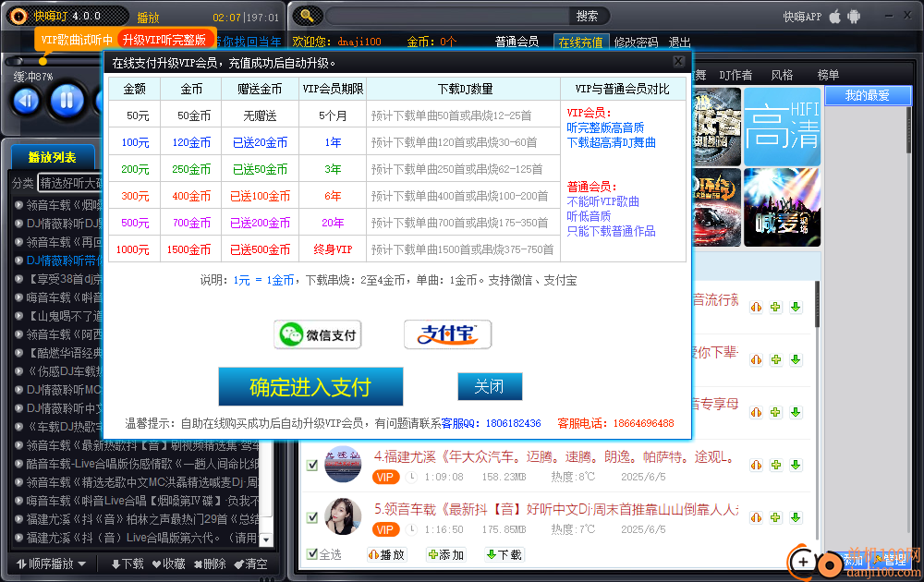Download song 5 领音车载 via green arrow
This screenshot has width=924, height=582.
pyautogui.click(x=796, y=517)
